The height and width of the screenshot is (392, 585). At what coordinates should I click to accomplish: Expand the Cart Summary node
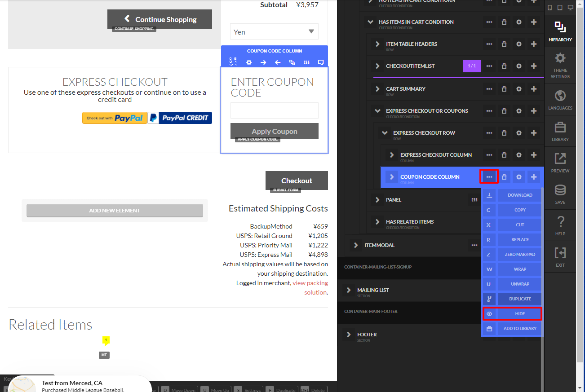378,89
